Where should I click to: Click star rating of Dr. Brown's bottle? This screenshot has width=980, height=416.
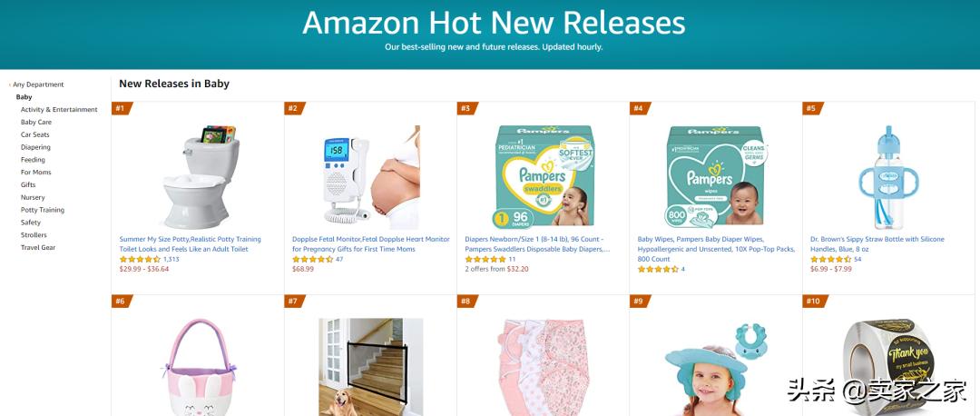830,259
